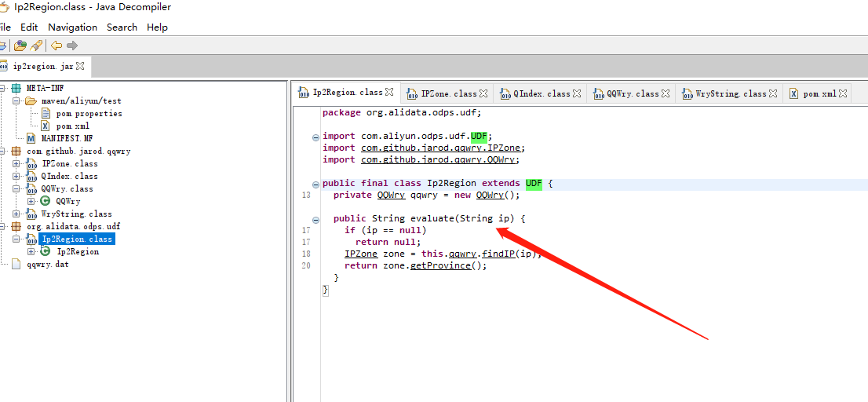This screenshot has width=868, height=402.
Task: Select pom.properties file in tree
Action: tap(89, 114)
